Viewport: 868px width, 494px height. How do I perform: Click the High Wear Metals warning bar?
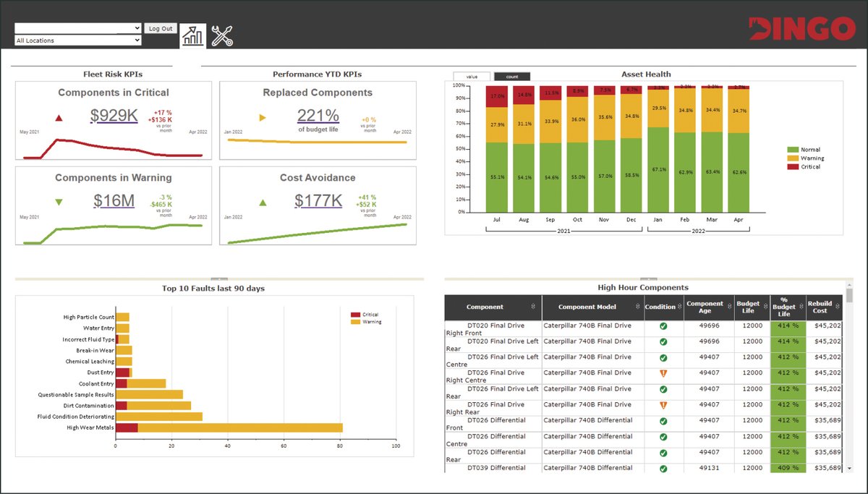[240, 427]
